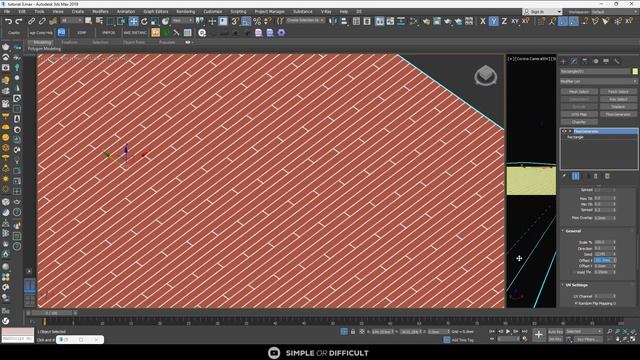Constrain to Z axis button

coord(504,21)
